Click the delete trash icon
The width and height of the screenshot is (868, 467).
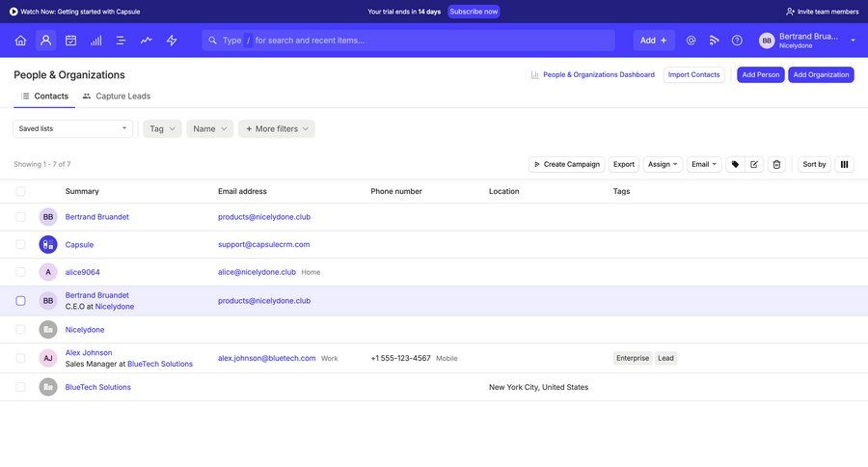click(x=776, y=165)
